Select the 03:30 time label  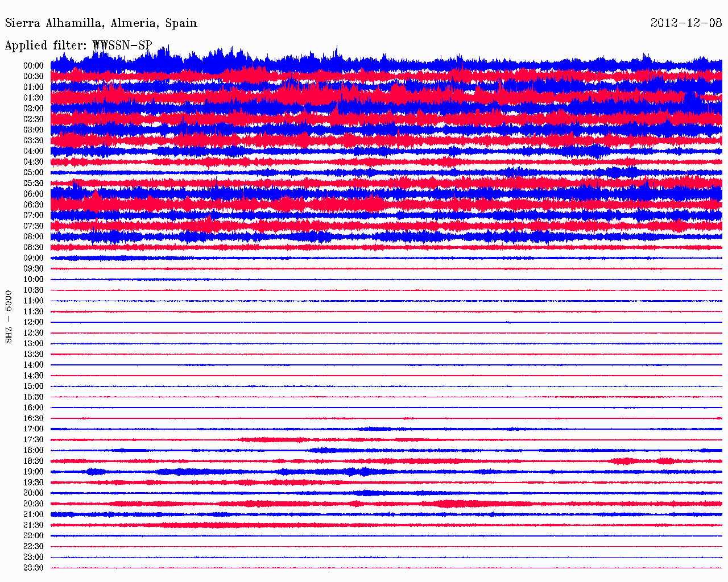point(34,141)
